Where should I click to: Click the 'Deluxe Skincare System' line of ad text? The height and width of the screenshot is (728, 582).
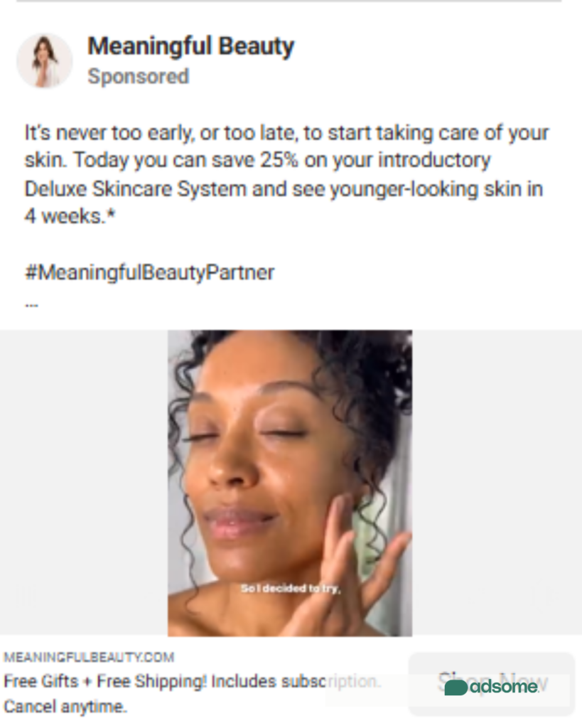(x=284, y=189)
